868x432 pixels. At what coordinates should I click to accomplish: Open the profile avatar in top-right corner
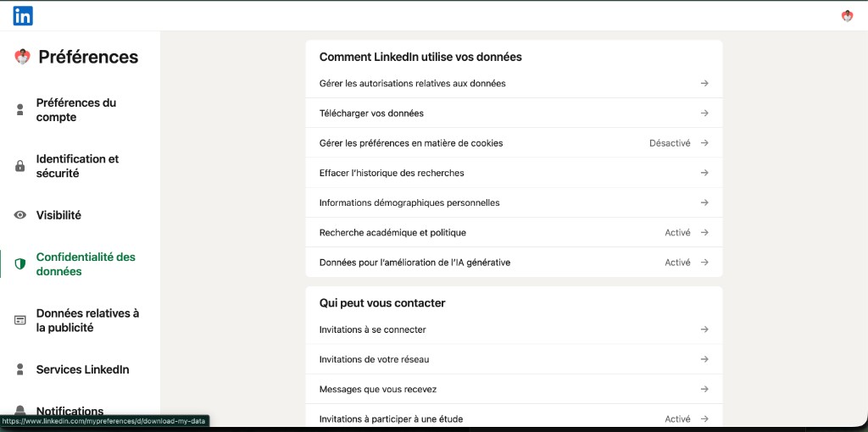(x=847, y=16)
